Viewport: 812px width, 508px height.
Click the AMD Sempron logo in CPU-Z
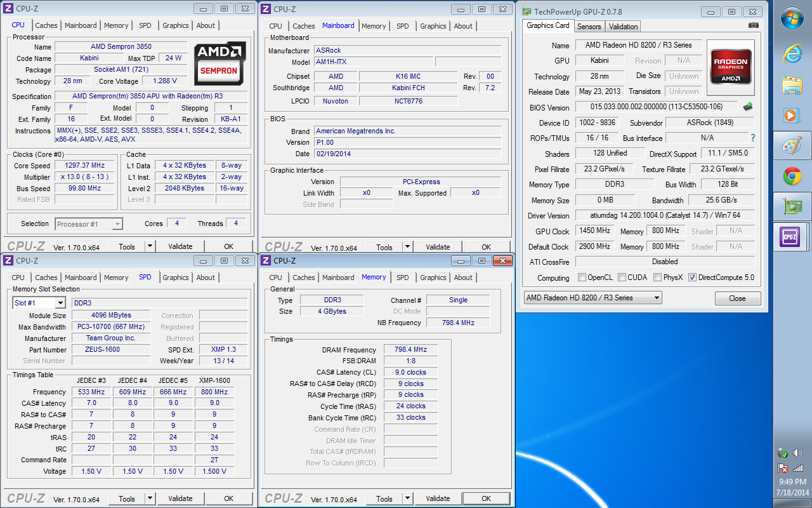(x=219, y=63)
